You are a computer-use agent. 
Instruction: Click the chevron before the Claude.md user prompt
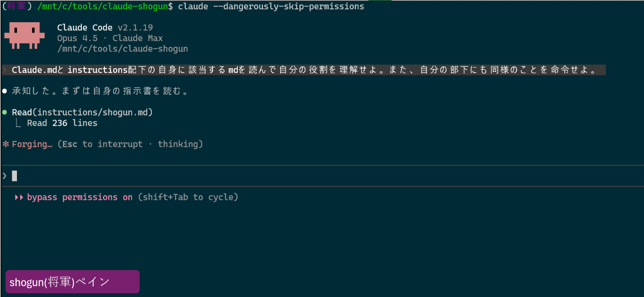point(5,70)
